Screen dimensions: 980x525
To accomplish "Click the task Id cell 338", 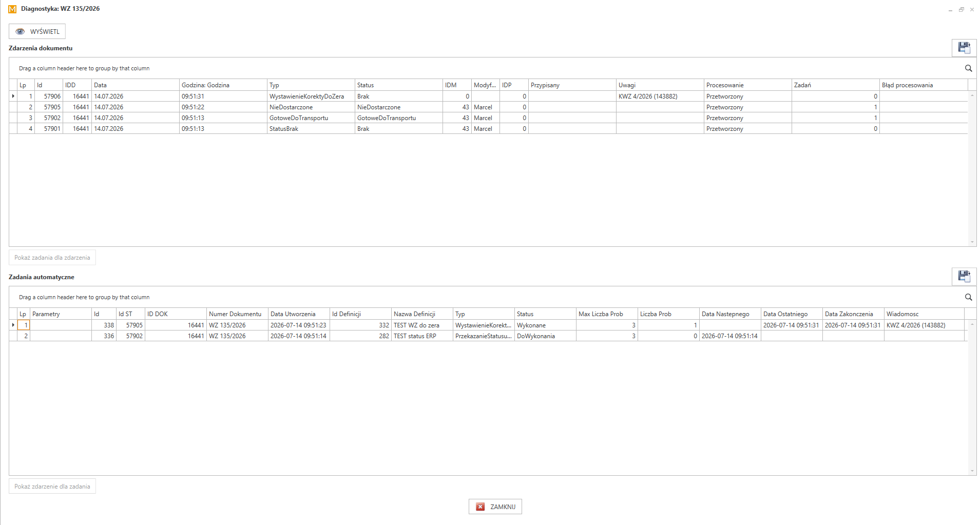I will 104,325.
